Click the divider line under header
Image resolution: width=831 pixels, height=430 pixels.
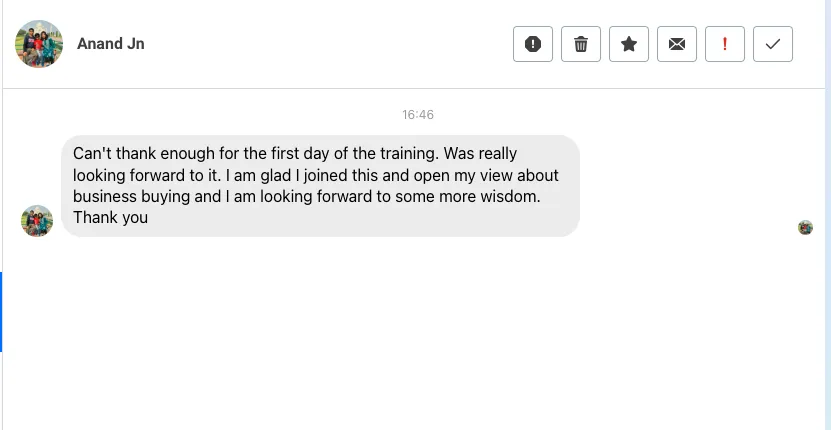[x=413, y=89]
